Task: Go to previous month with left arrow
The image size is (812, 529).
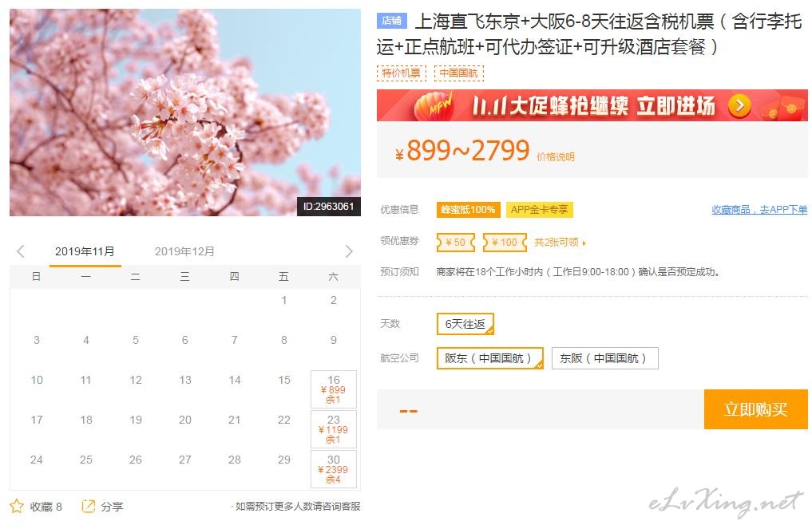Action: (x=21, y=251)
